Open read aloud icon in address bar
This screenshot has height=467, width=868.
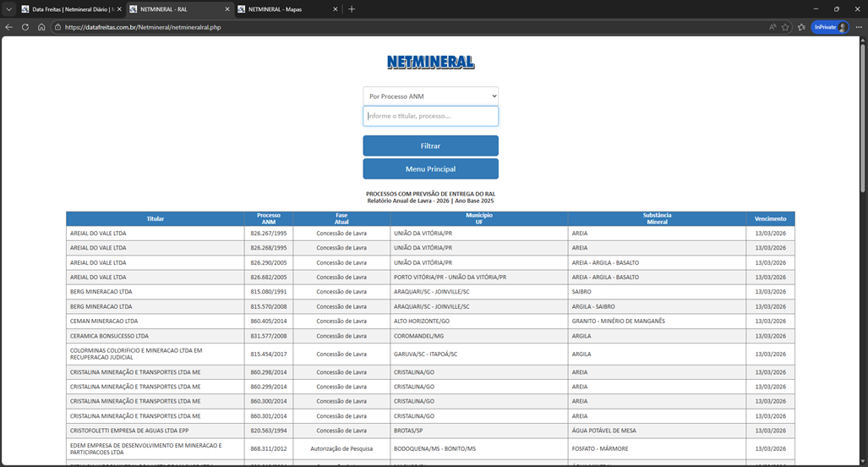[x=772, y=27]
